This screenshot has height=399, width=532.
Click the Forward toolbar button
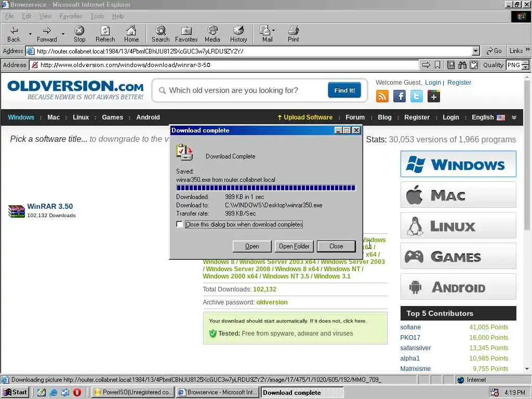pyautogui.click(x=47, y=34)
